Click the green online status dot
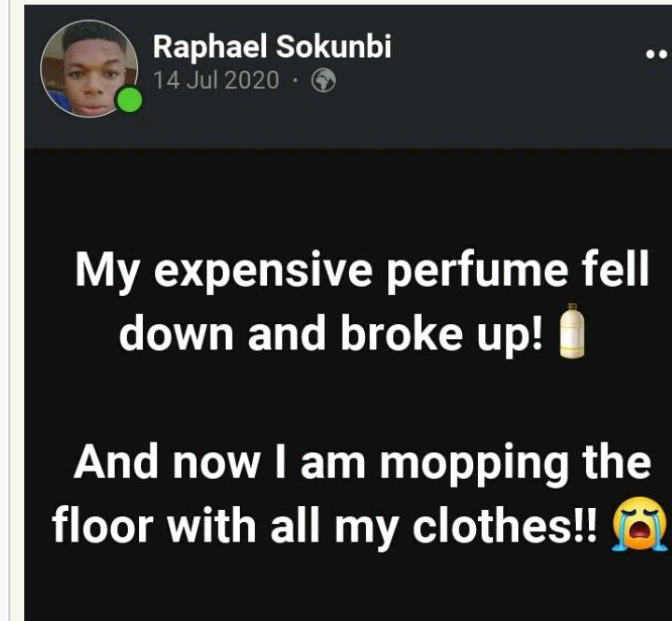This screenshot has width=672, height=621. coord(130,100)
